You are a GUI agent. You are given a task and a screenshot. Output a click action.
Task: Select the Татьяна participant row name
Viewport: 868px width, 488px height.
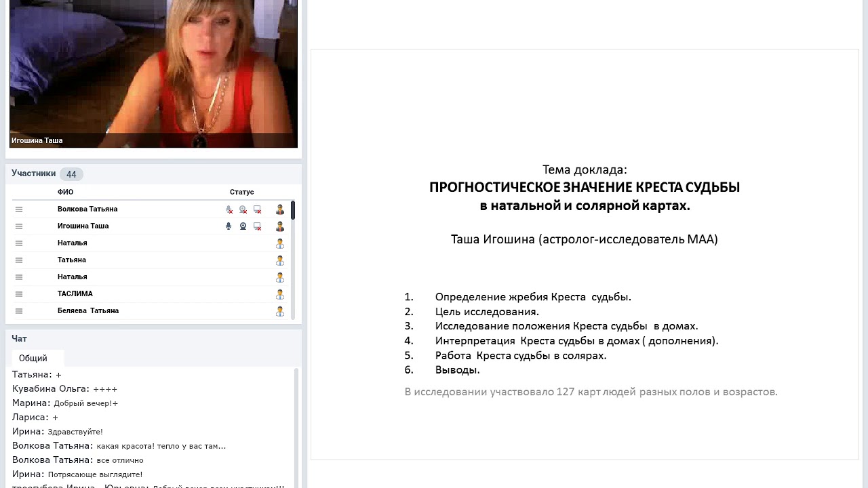(72, 260)
